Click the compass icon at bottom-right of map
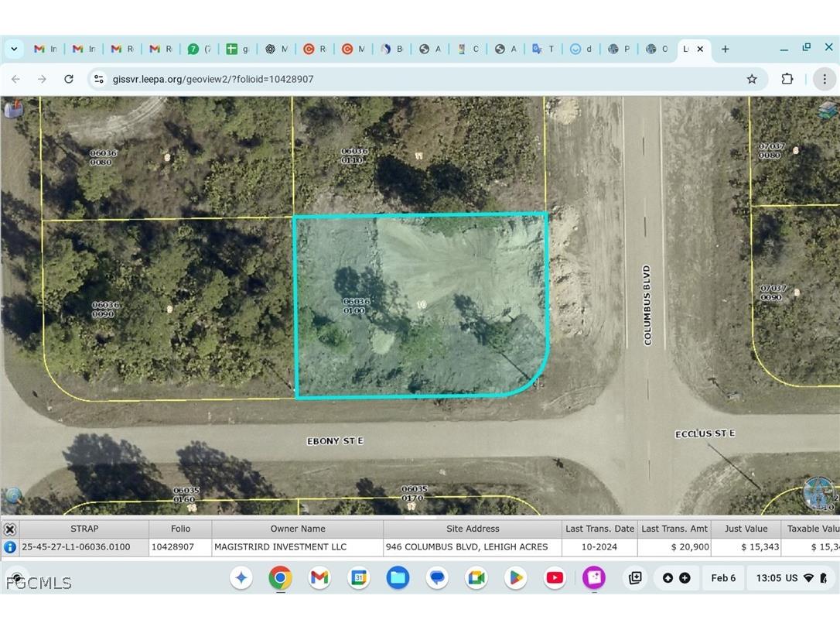Viewport: 840px width, 630px height. pos(819,494)
